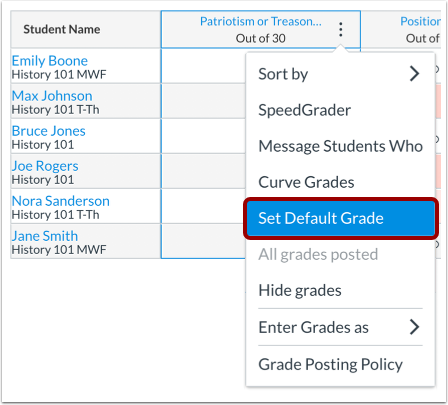
Task: Open Jane Smith's student link
Action: (x=45, y=236)
